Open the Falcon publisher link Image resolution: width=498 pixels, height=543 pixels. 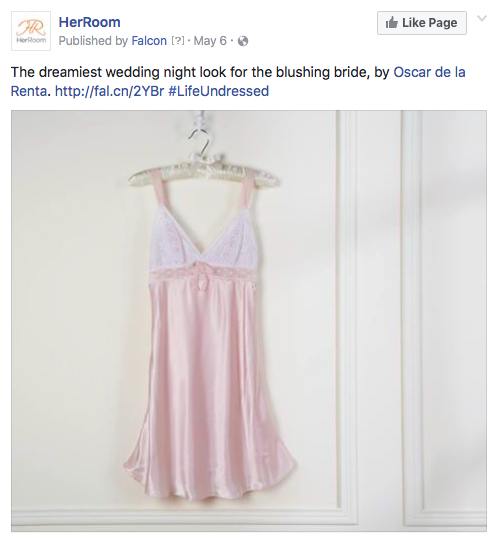(x=149, y=41)
